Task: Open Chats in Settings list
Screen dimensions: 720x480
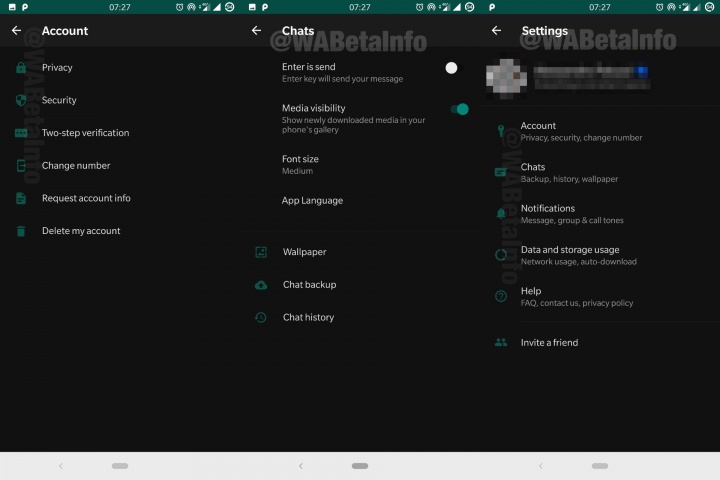Action: (600, 173)
